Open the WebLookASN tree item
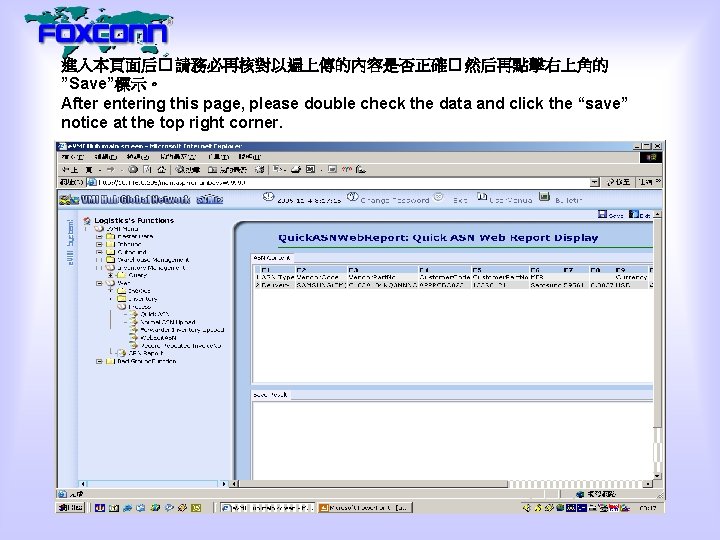Viewport: 720px width, 540px height. pyautogui.click(x=158, y=338)
